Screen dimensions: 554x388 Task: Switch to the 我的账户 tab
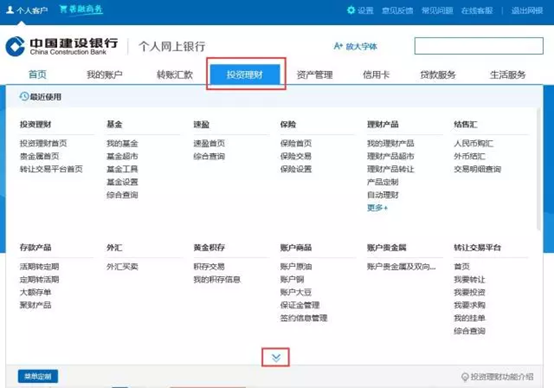coord(105,75)
